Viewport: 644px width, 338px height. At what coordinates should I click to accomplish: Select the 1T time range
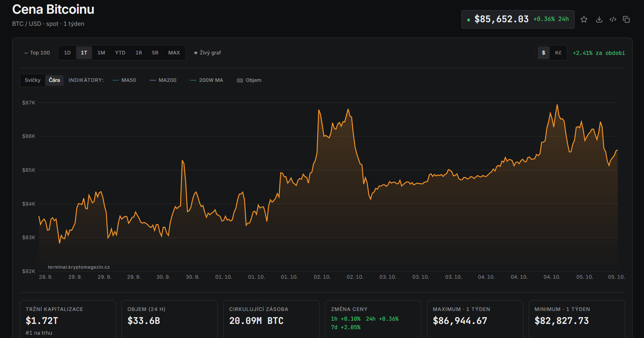[x=84, y=53]
